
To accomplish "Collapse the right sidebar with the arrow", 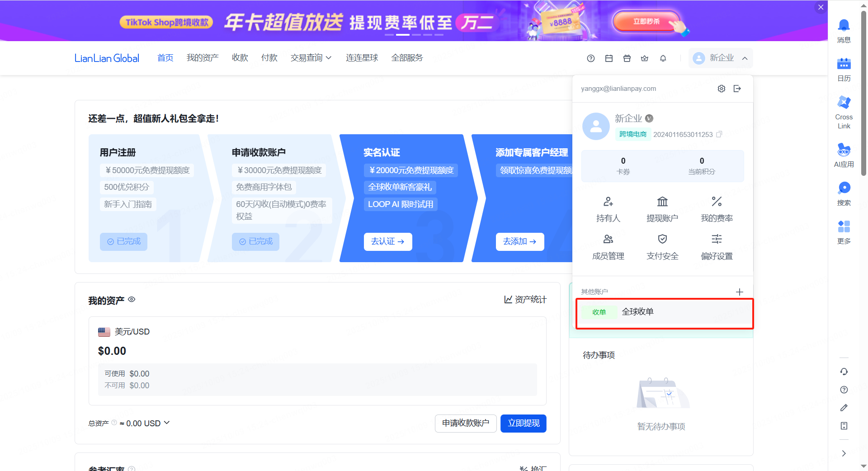I will click(844, 453).
